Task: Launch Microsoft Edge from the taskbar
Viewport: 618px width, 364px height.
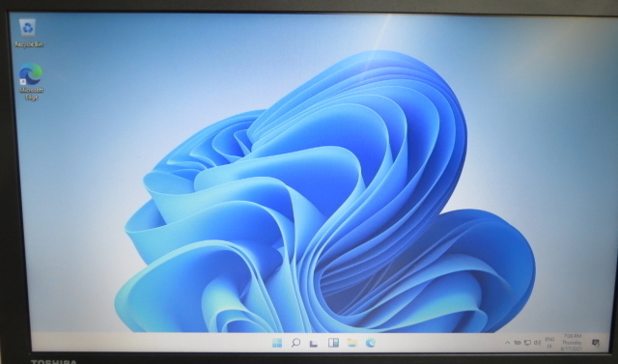Action: [371, 343]
